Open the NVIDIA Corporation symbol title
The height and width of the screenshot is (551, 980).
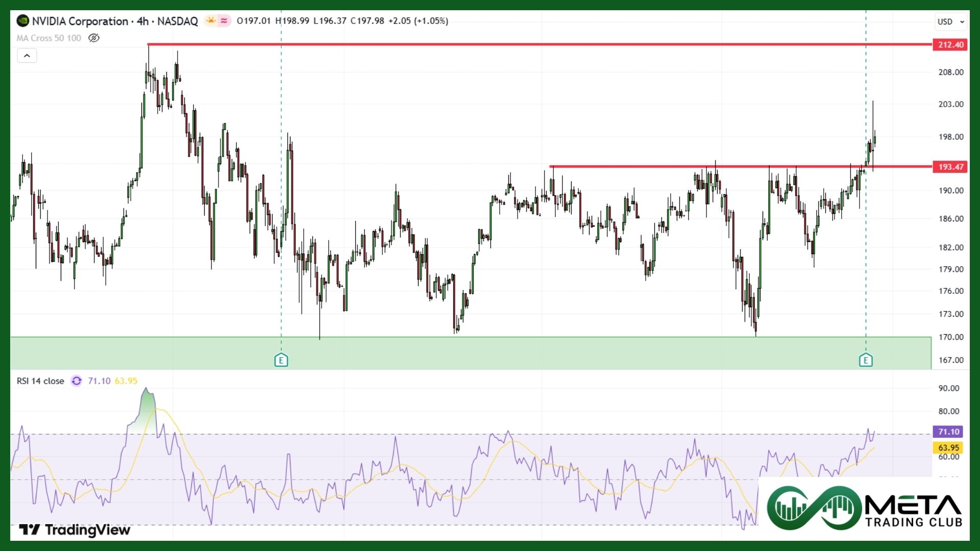(x=80, y=21)
